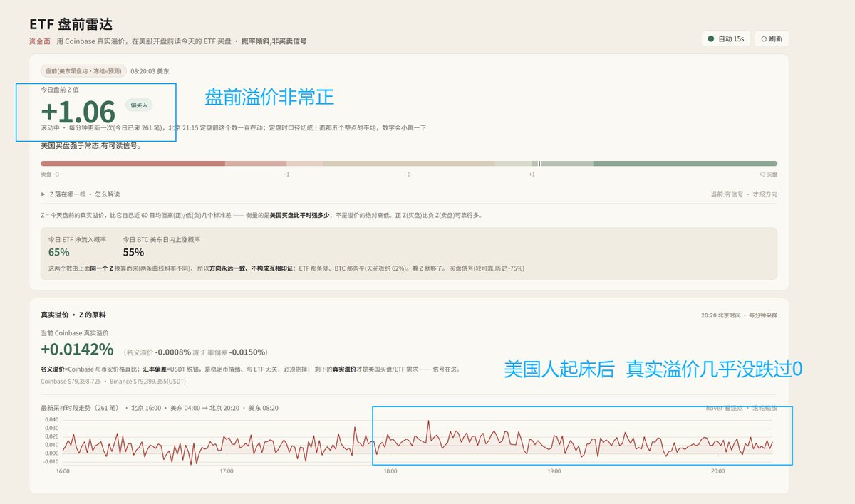The height and width of the screenshot is (504, 855).
Task: Click the dark green 买盘 segment of Z gauge
Action: pyautogui.click(x=685, y=164)
